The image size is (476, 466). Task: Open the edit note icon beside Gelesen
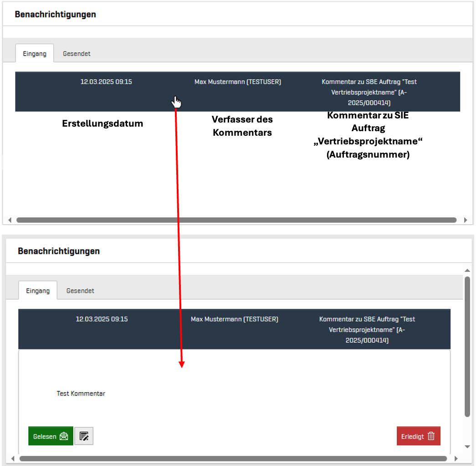84,436
